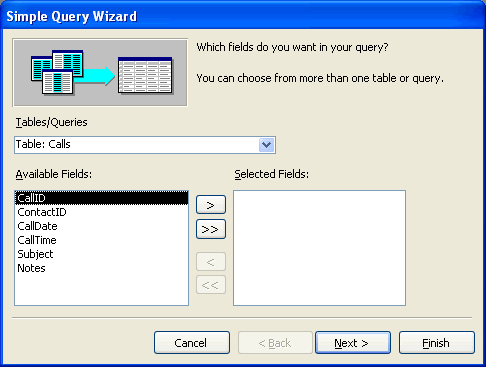Add all fields with the >> button
The height and width of the screenshot is (367, 486).
pos(211,229)
